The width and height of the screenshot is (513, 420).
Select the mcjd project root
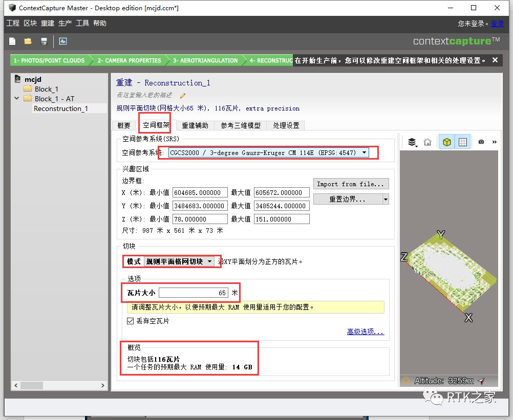33,79
